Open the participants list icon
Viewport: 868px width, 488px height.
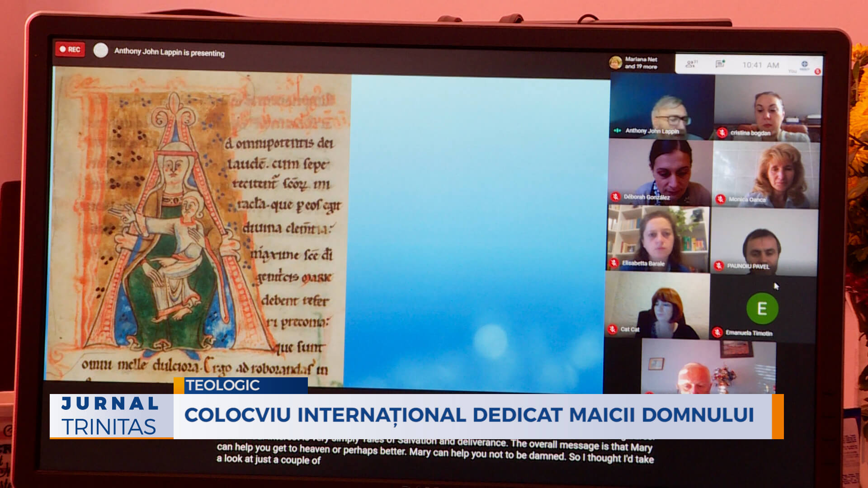coord(691,64)
